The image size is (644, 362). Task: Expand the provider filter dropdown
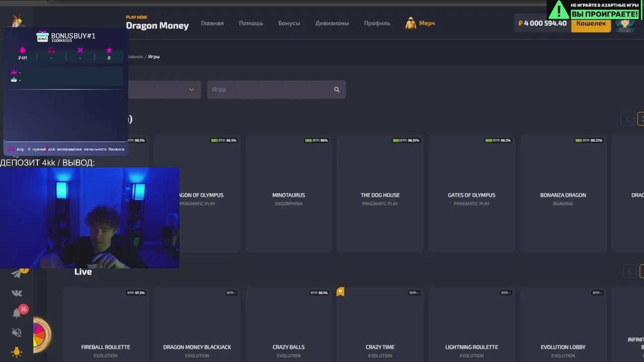165,89
